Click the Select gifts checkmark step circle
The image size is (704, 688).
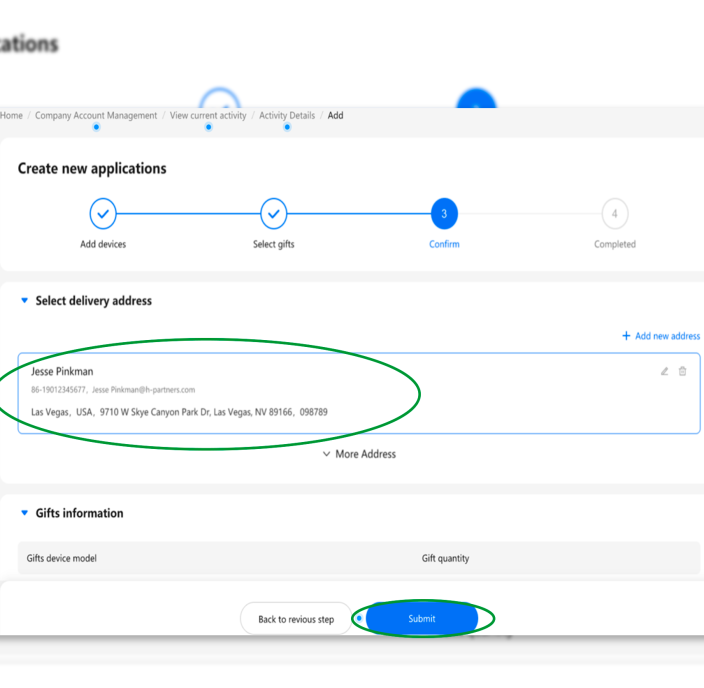tap(273, 214)
